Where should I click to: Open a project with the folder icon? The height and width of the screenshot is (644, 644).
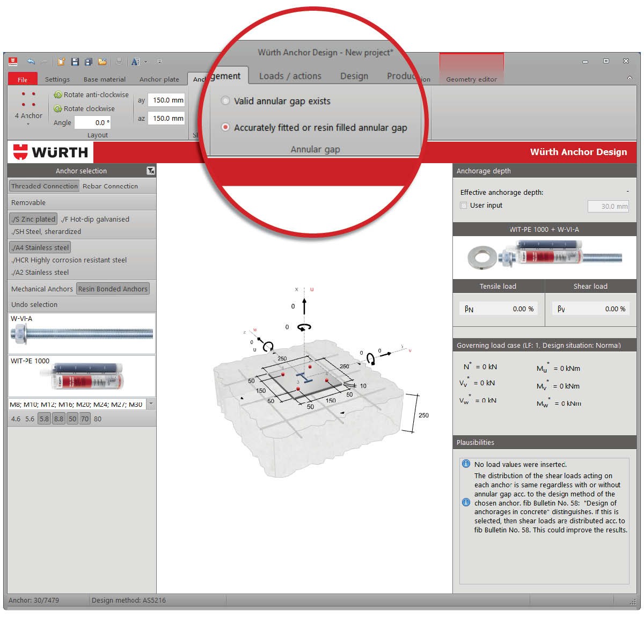coord(103,62)
